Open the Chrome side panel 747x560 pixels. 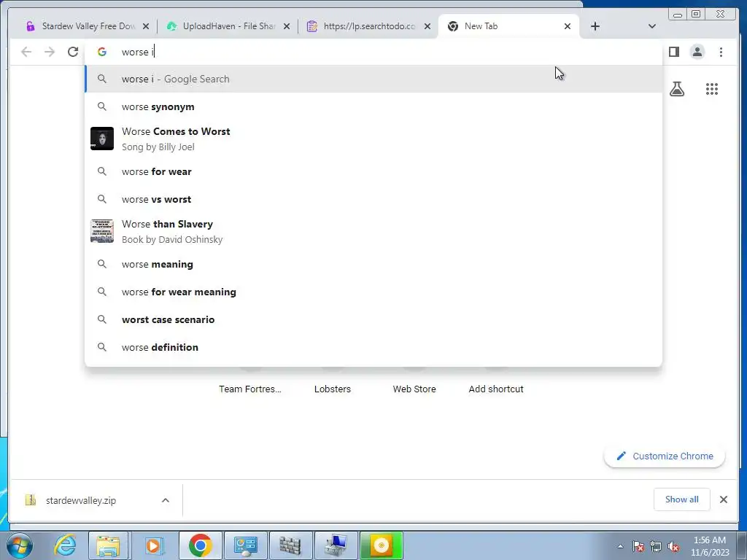pos(673,52)
